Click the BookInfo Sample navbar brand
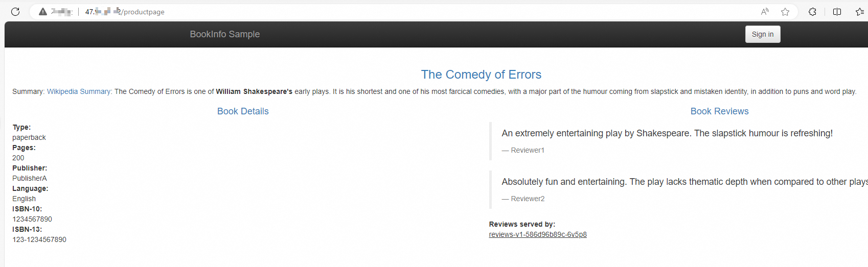The image size is (868, 267). [225, 34]
